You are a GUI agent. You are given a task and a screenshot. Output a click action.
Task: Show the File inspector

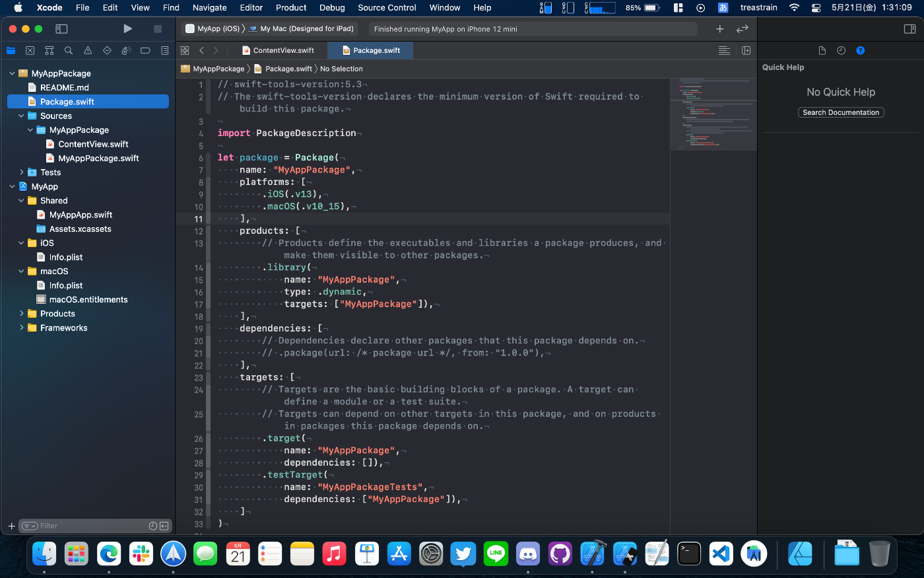(x=822, y=50)
